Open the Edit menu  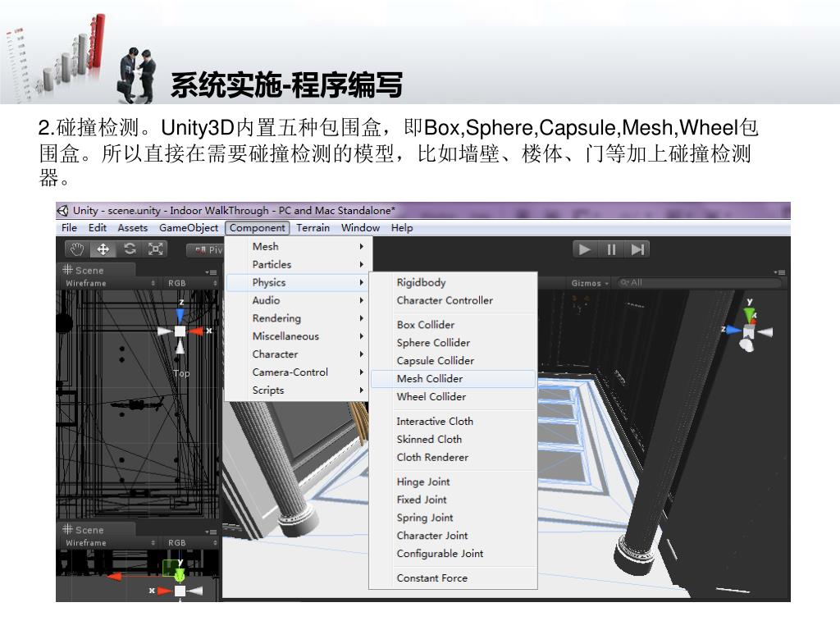click(98, 228)
